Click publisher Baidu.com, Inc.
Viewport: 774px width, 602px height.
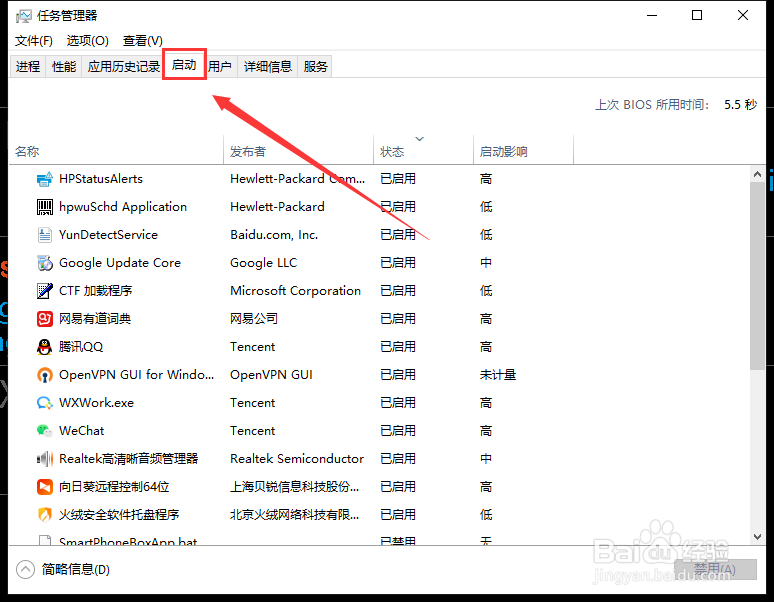[x=274, y=235]
